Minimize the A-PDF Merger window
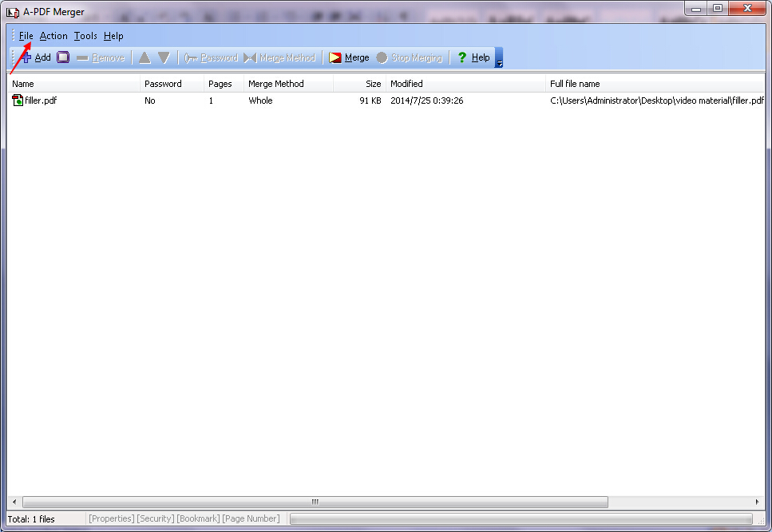The width and height of the screenshot is (772, 532). pos(695,8)
